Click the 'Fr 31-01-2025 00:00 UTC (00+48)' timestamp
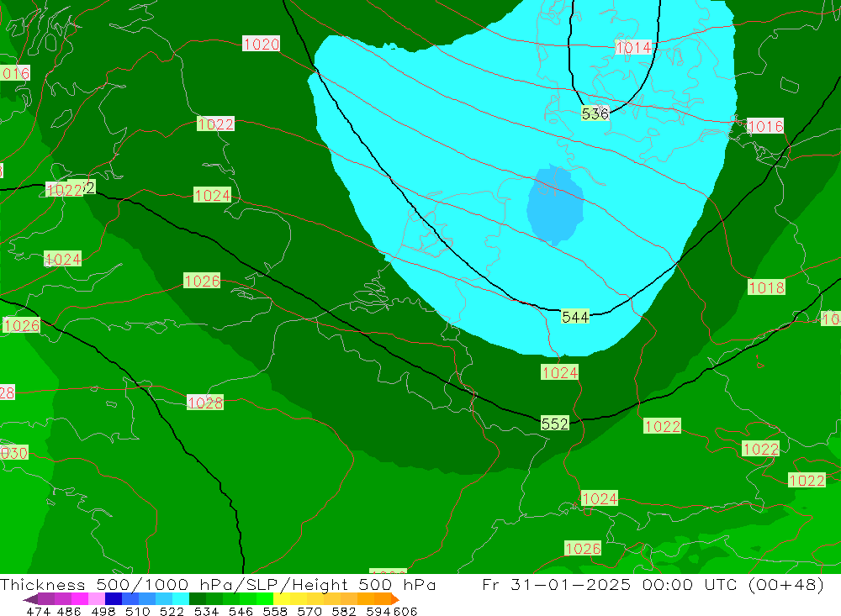This screenshot has width=841, height=616. tap(653, 584)
